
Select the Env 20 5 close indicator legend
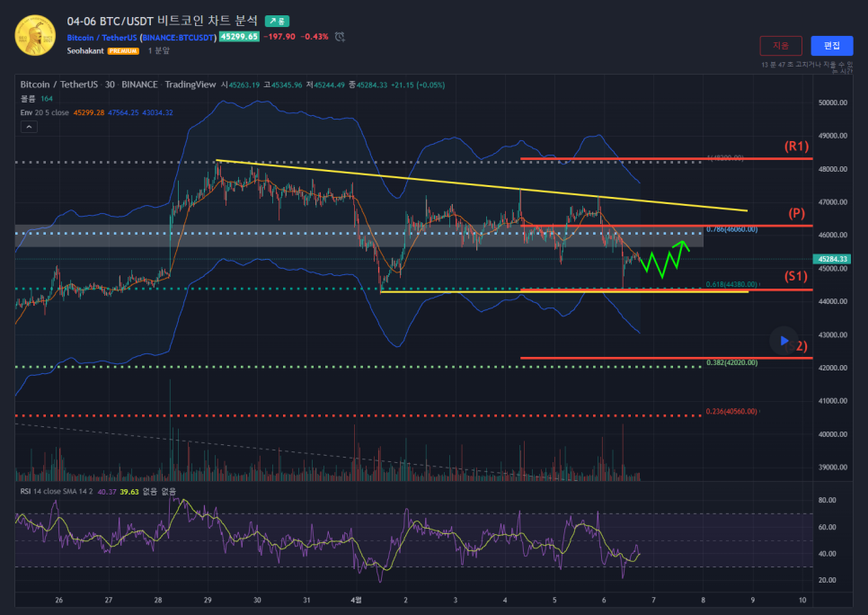point(45,112)
